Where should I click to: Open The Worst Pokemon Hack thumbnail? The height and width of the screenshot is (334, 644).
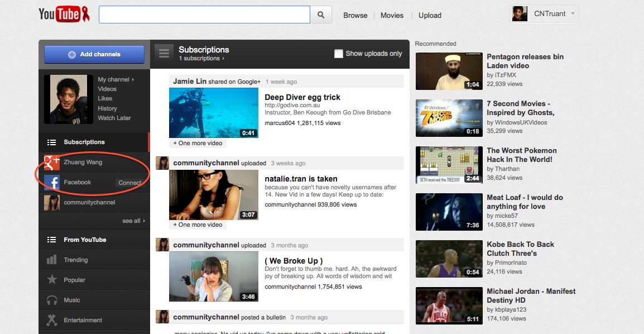(x=449, y=165)
